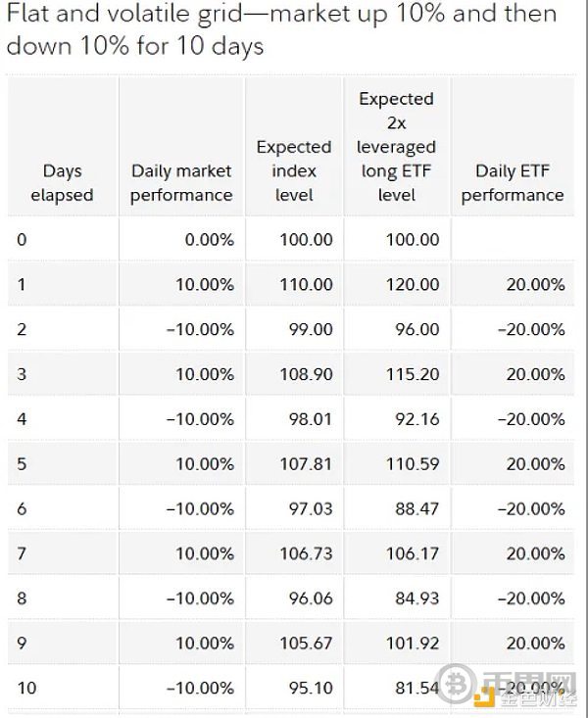Click the Daily ETF performance header
Viewport: 588px width, 718px height.
[513, 183]
